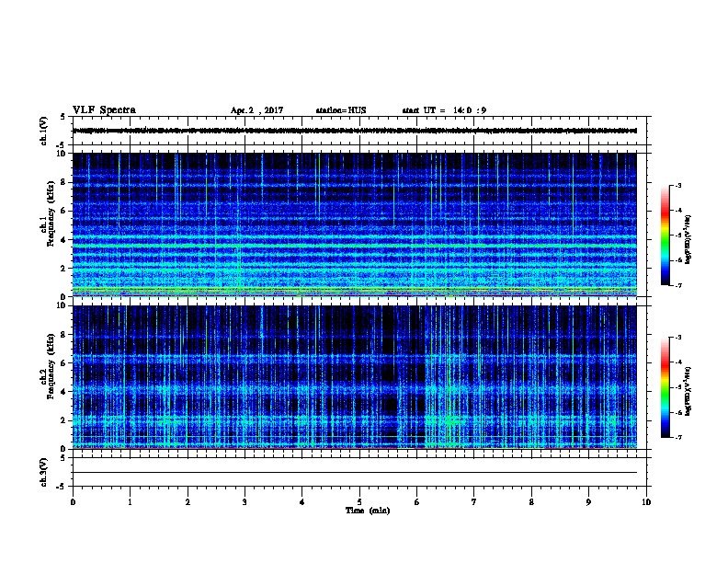Click time axis tick label "5"
Screen dimensions: 728x563
coord(359,502)
